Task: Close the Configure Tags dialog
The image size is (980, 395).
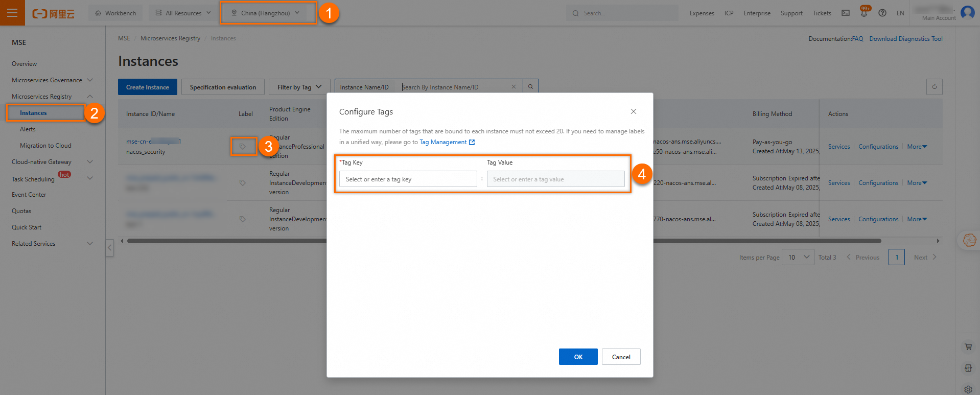Action: 634,111
